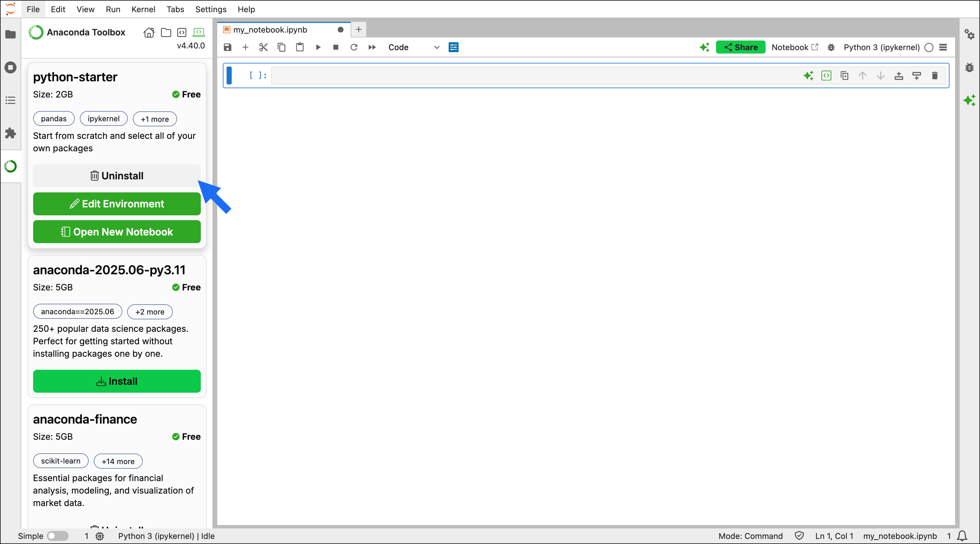Screen dimensions: 980x544
Task: Open the Table of Contents sidebar icon
Action: [x=10, y=101]
